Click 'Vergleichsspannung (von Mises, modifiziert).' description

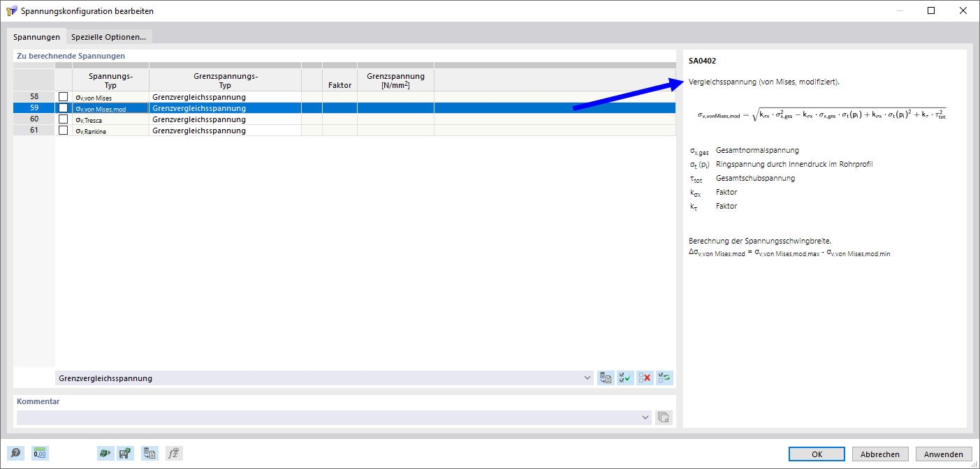[x=763, y=82]
